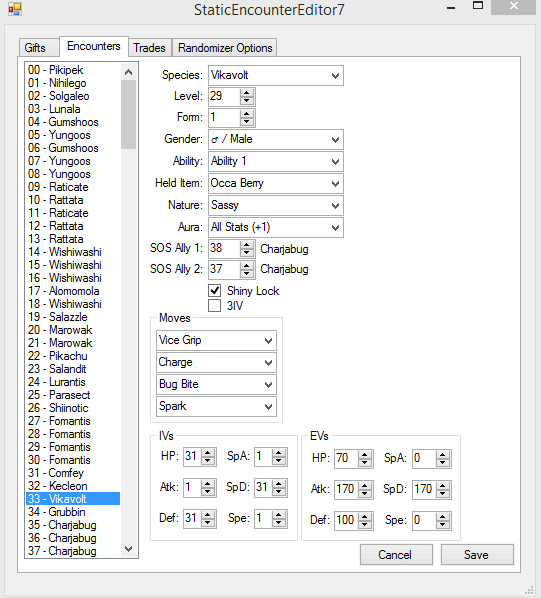Raise SpA IV using up arrow
This screenshot has height=598, width=541.
279,453
